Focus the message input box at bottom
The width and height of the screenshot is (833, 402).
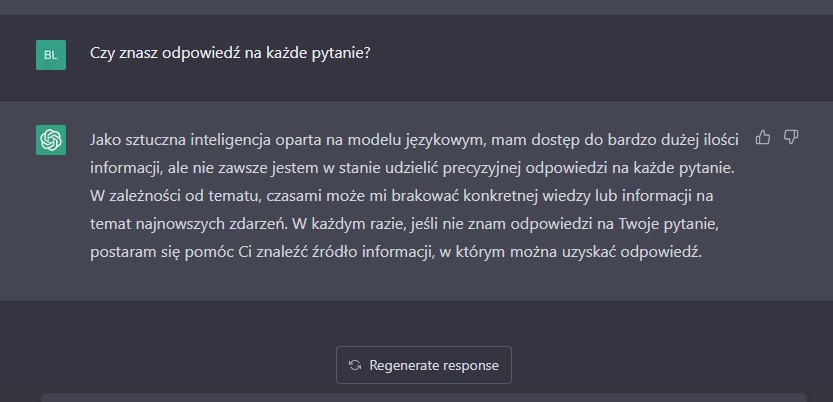point(420,397)
